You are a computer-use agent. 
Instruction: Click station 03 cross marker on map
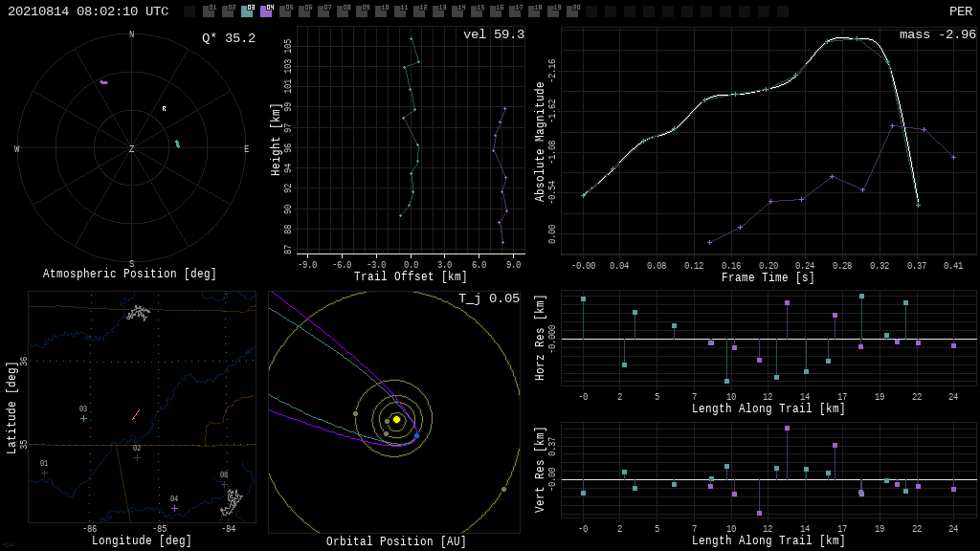pyautogui.click(x=83, y=418)
